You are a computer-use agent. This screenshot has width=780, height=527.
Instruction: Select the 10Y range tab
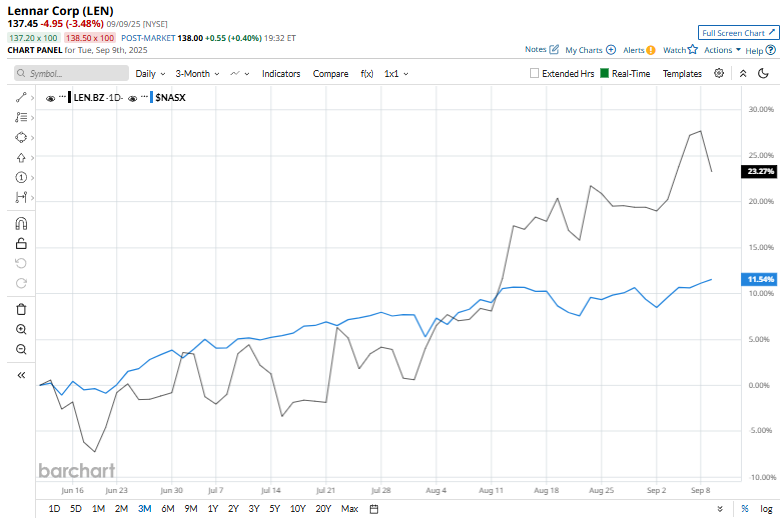(297, 509)
